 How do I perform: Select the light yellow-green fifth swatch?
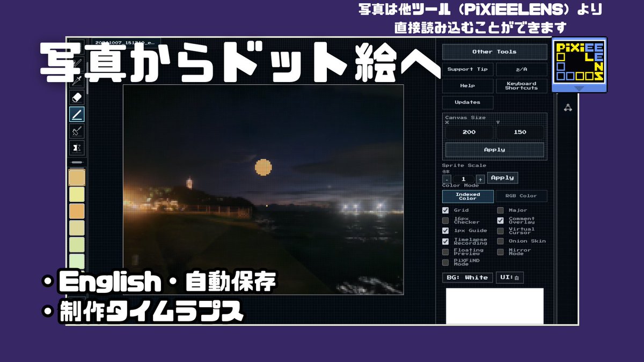[77, 246]
